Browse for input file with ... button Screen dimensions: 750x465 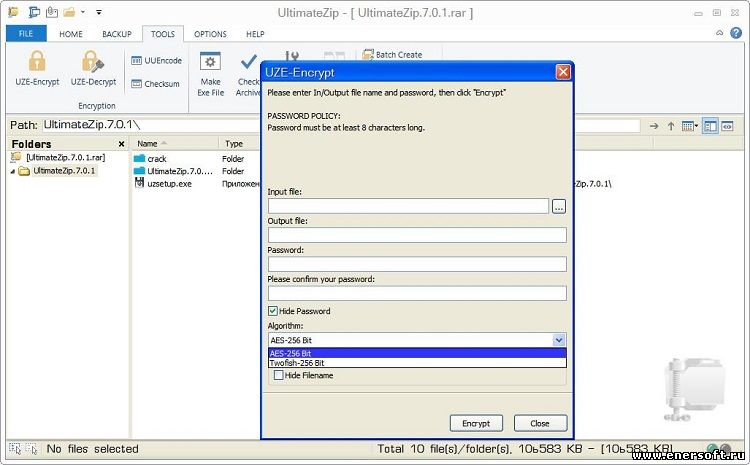(x=559, y=206)
